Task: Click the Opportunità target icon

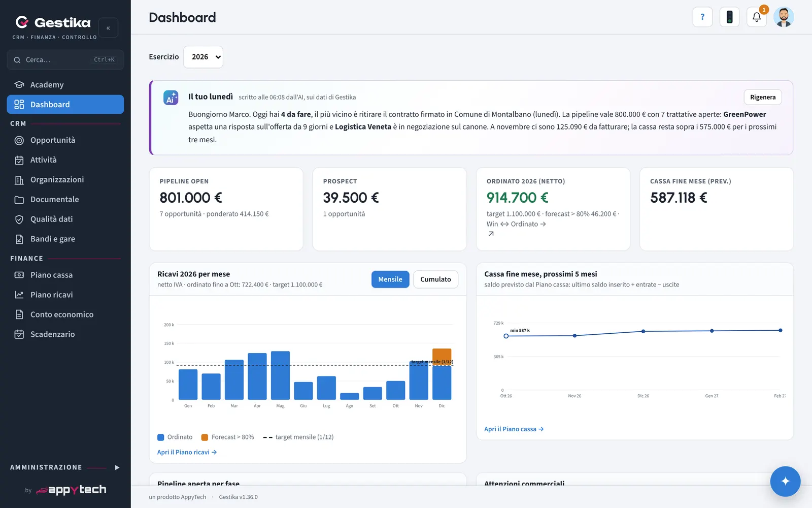Action: 19,140
